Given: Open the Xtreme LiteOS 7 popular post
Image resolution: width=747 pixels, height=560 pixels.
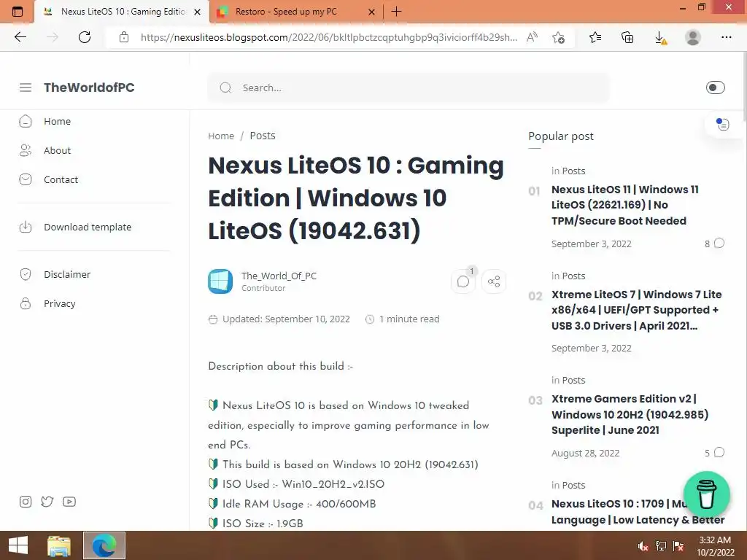Looking at the screenshot, I should click(x=636, y=310).
